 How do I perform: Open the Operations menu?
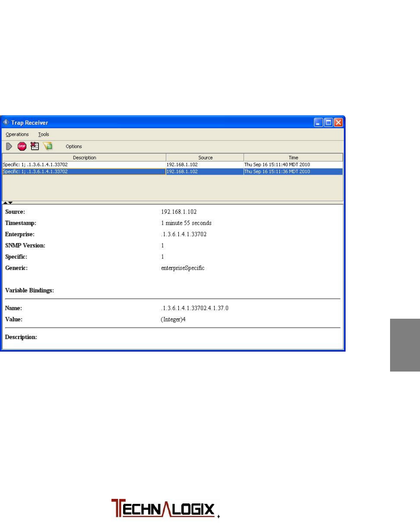click(17, 134)
